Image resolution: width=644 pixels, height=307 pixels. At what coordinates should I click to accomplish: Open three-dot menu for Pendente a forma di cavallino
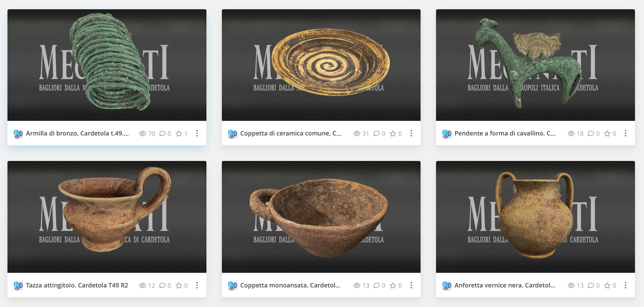tap(625, 133)
